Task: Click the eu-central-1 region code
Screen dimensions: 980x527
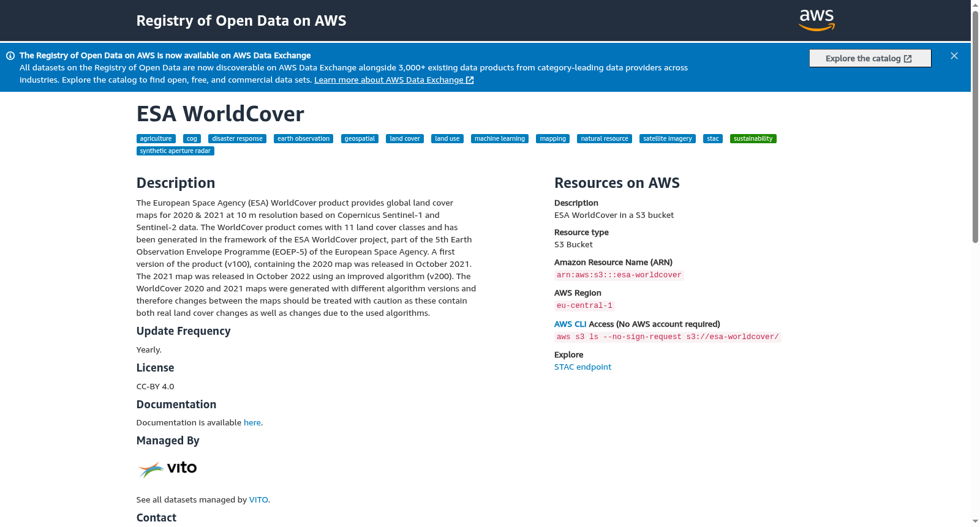Action: [x=584, y=306]
